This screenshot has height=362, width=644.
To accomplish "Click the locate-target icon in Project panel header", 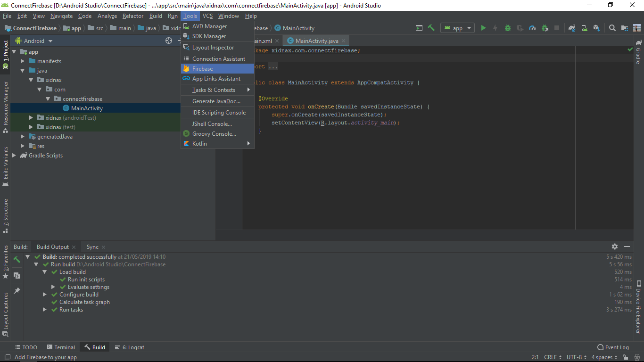I will pyautogui.click(x=169, y=41).
